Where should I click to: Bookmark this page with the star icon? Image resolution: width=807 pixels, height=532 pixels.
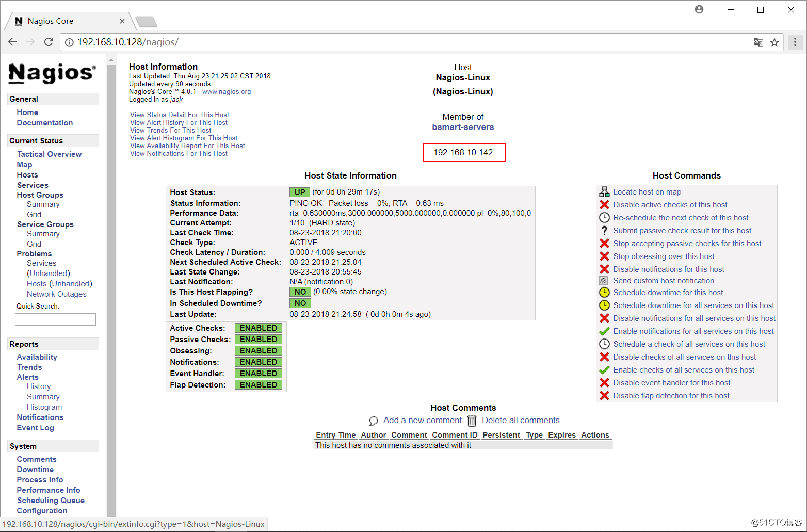(x=774, y=42)
